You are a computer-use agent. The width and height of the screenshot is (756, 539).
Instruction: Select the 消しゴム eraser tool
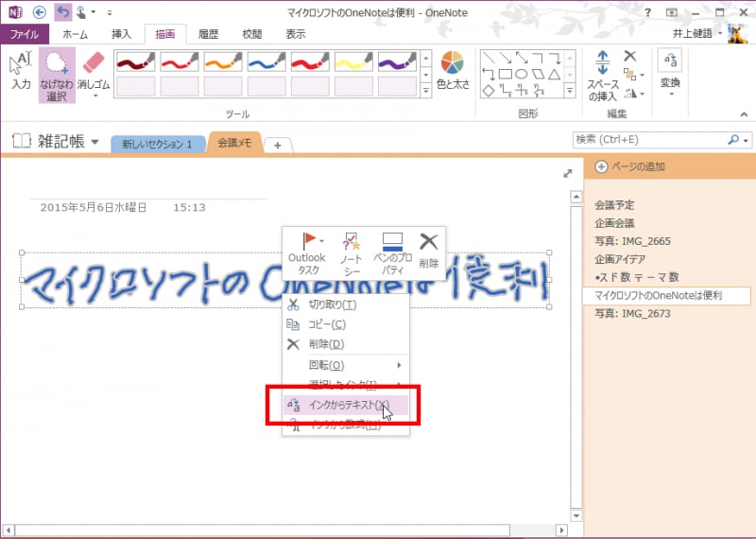[x=94, y=75]
